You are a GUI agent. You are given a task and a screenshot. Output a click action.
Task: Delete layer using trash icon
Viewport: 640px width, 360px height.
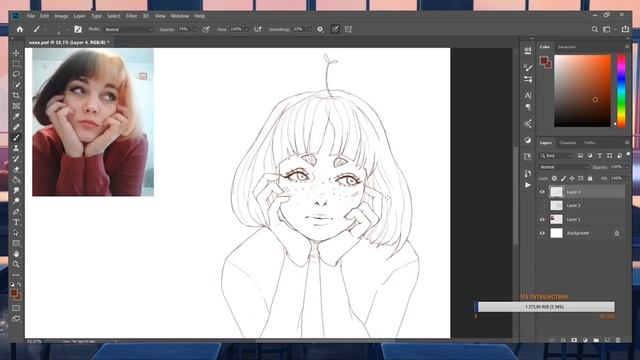click(618, 340)
